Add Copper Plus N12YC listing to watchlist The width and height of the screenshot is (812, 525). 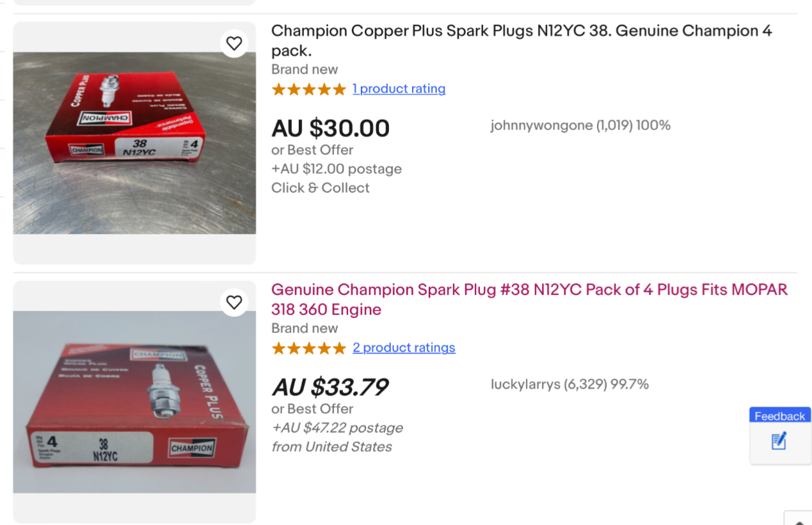point(234,43)
